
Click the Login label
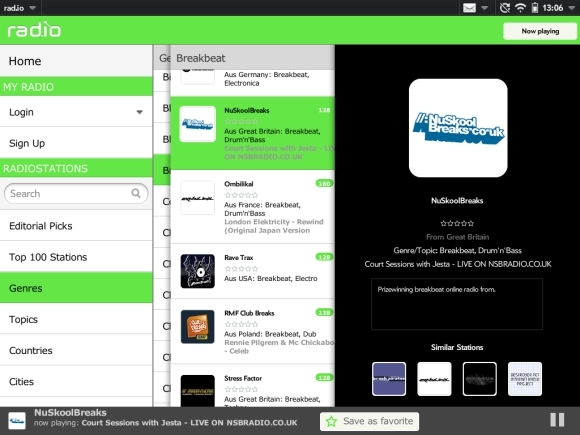(x=21, y=112)
